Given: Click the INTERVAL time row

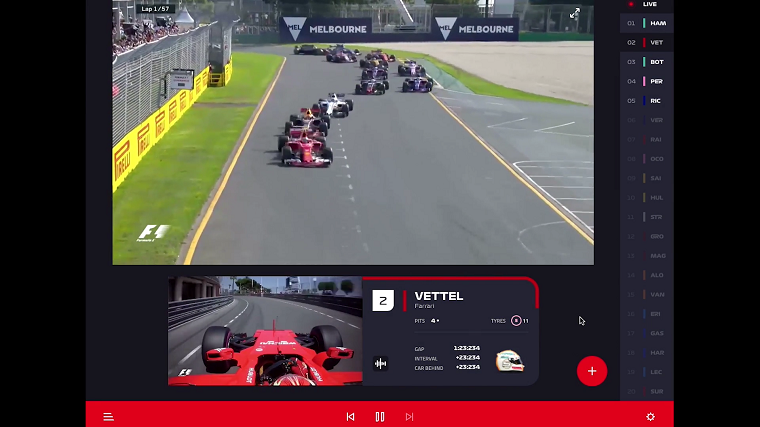Looking at the screenshot, I should (x=447, y=358).
